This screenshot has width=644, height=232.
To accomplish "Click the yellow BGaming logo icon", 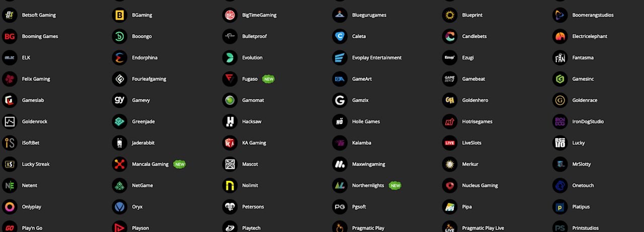I will point(119,15).
